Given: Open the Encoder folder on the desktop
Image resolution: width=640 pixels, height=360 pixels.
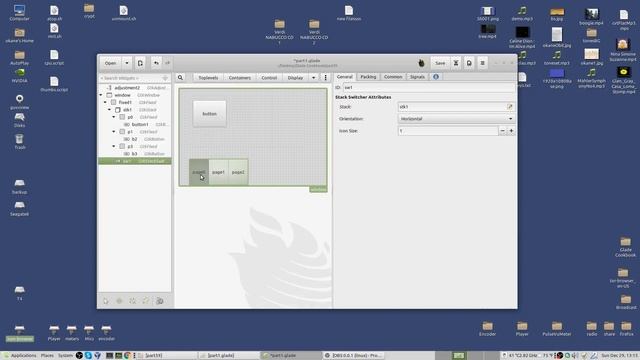Looking at the screenshot, I should pos(487,329).
